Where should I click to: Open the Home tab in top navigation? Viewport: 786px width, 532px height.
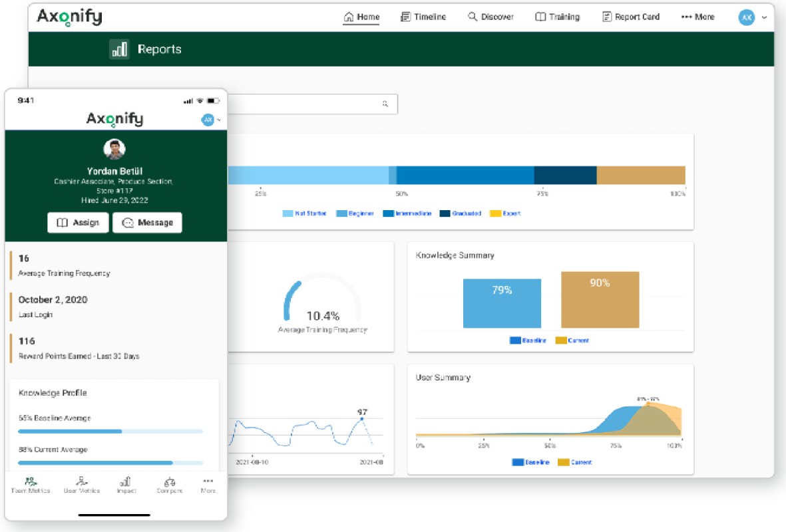[x=361, y=17]
